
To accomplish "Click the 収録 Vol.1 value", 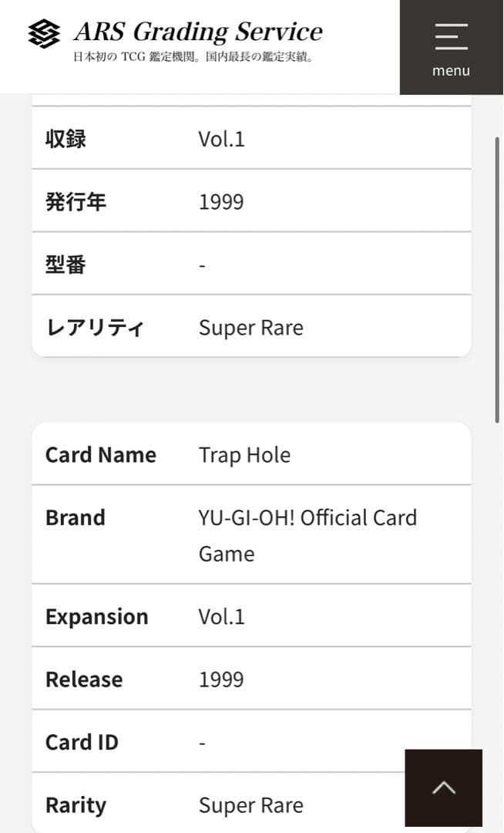I will point(222,139).
